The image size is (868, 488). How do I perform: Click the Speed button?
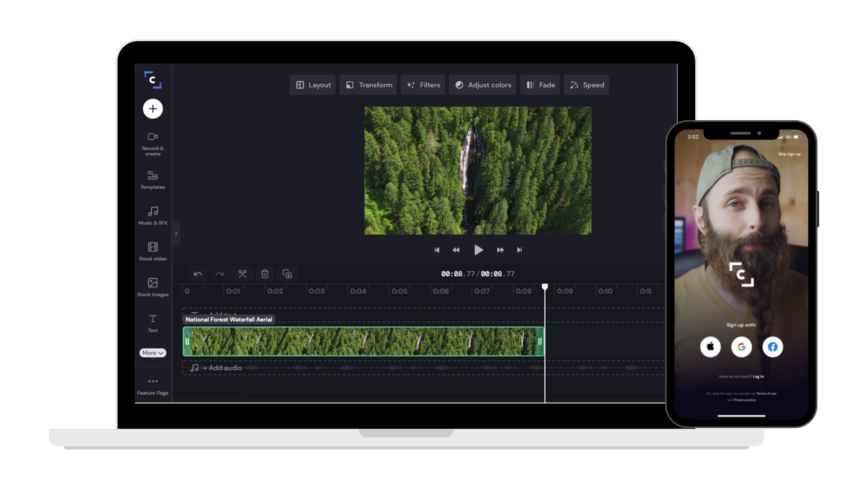coord(586,85)
